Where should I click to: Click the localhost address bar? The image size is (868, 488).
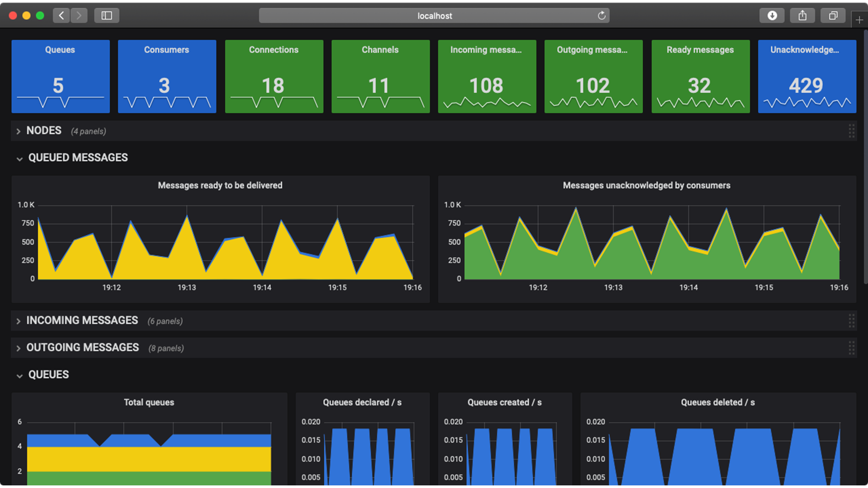(x=434, y=16)
